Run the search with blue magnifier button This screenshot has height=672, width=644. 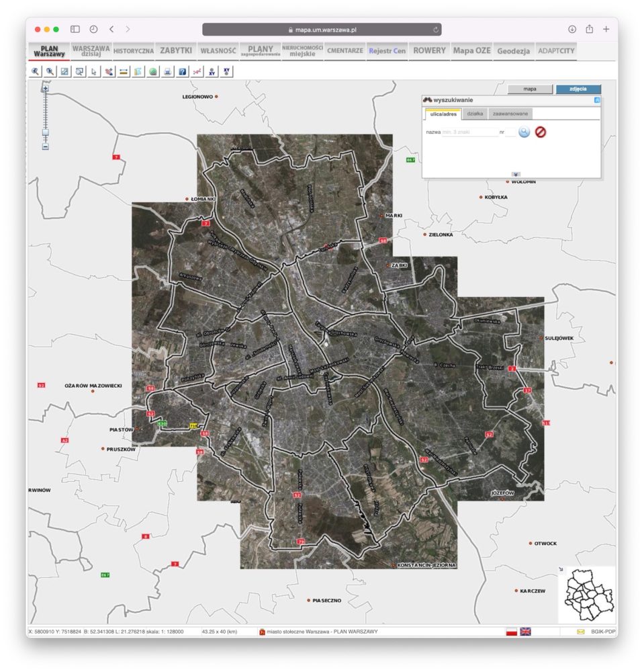pyautogui.click(x=524, y=132)
